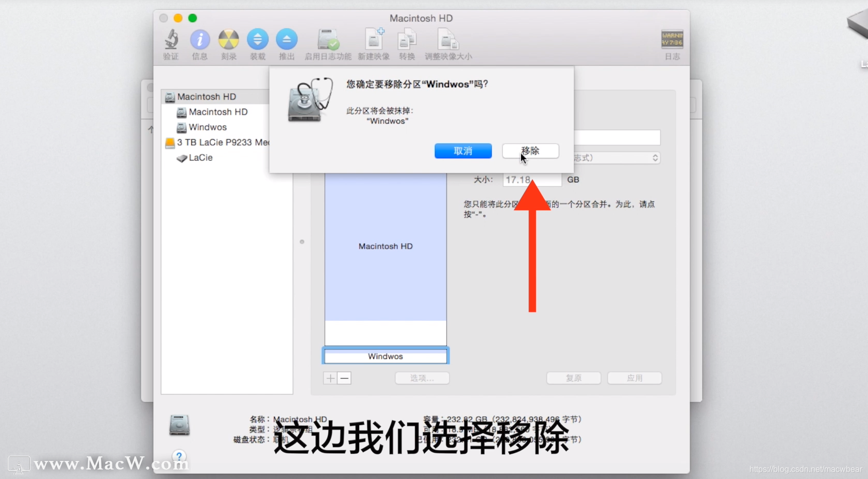Click the Burn (刻录) toolbar icon
Screen dimensions: 868x479
tap(229, 40)
